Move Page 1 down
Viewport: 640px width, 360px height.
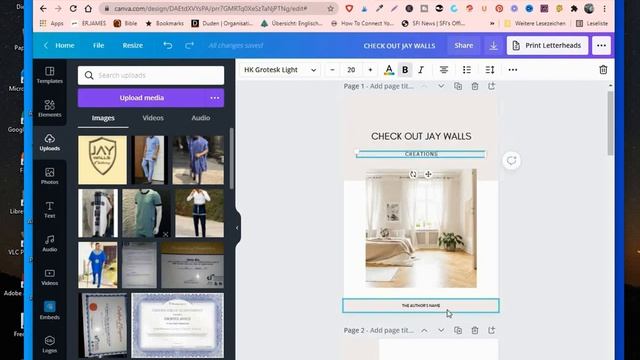tap(441, 86)
